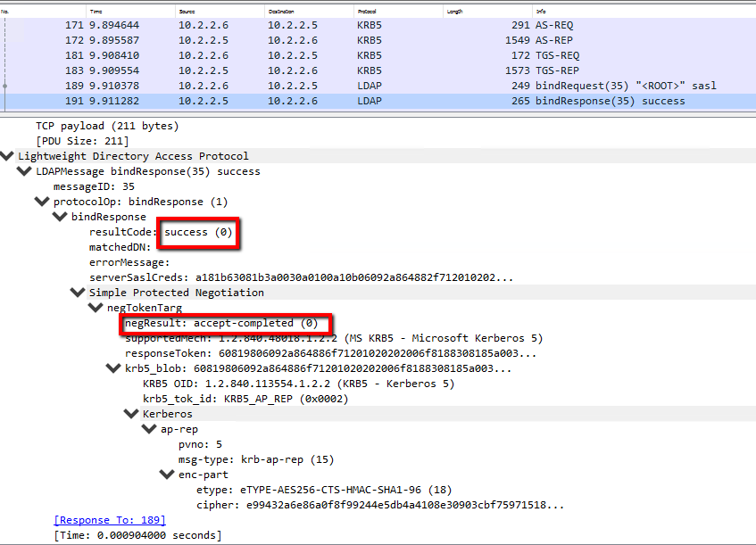The image size is (756, 545).
Task: Select the AS-REP packet 172
Action: coord(357,40)
